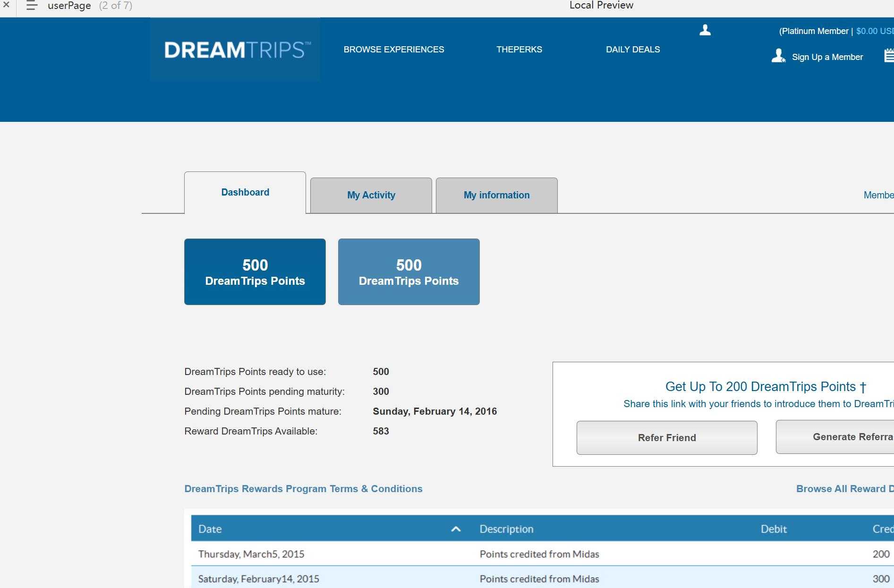Viewport: 894px width, 588px height.
Task: Click the 300 credit value in the table
Action: [x=881, y=579]
